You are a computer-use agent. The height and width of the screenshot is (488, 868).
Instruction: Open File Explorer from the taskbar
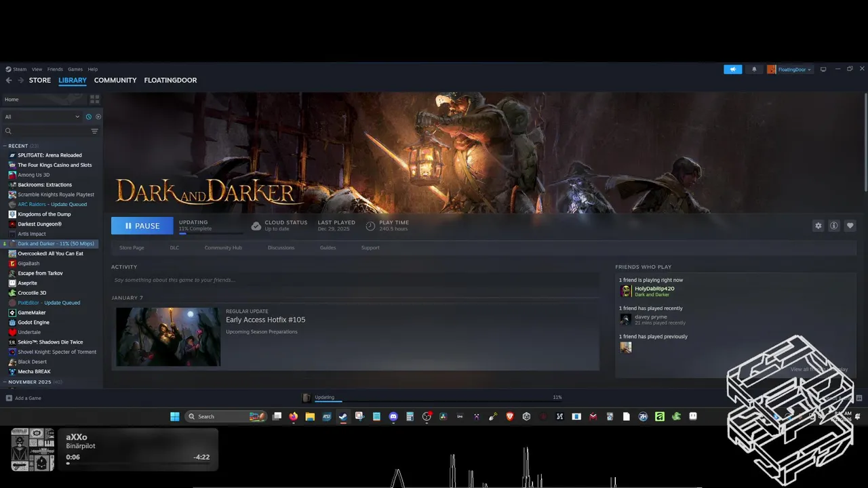[310, 416]
